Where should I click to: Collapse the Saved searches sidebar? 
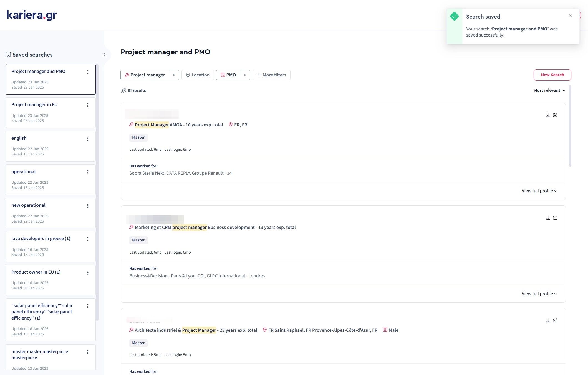pyautogui.click(x=104, y=55)
